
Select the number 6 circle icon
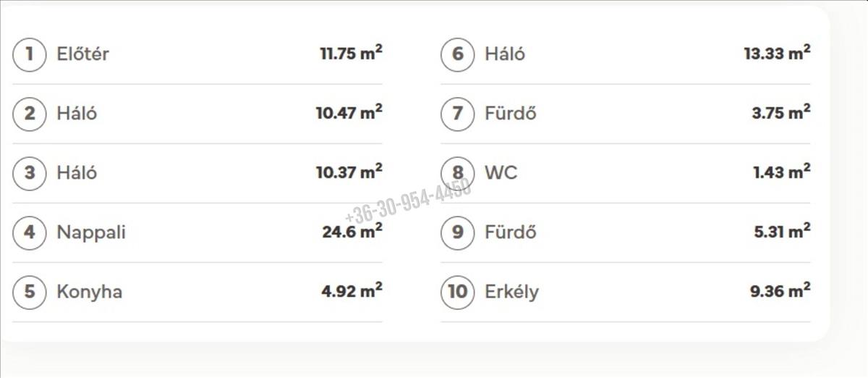[458, 54]
